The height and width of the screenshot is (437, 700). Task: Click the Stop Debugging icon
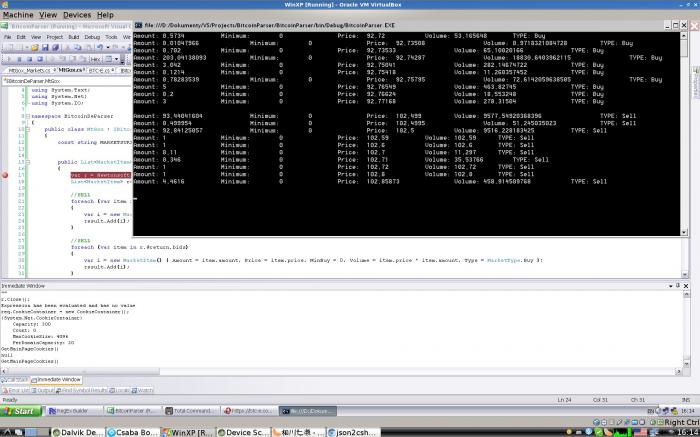tap(29, 59)
